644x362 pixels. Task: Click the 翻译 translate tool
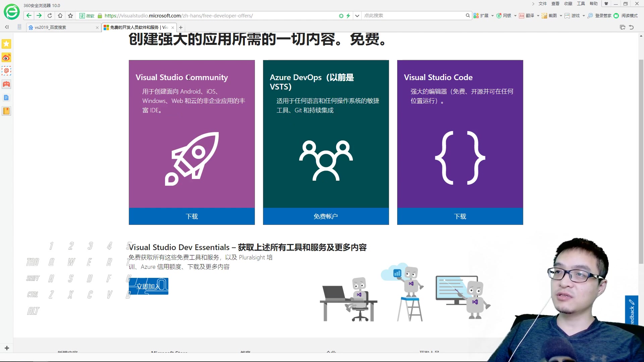tap(527, 16)
